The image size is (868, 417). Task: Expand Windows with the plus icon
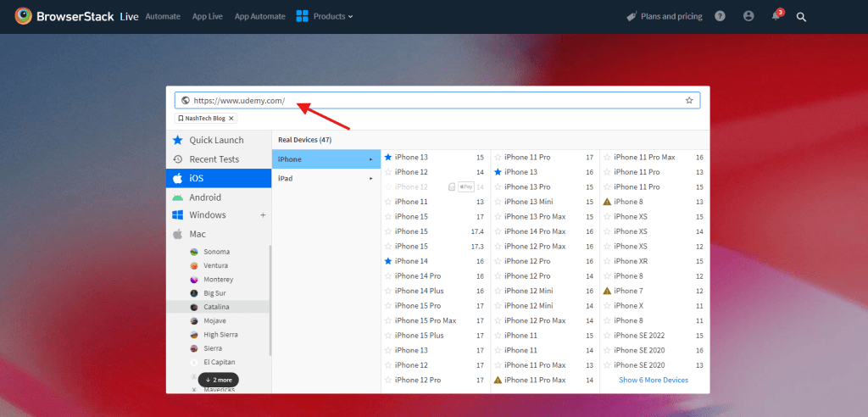263,215
